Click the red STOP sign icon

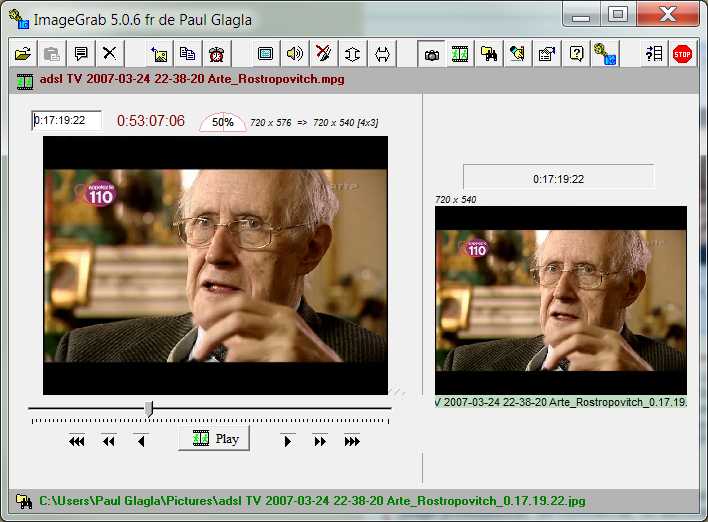point(682,54)
